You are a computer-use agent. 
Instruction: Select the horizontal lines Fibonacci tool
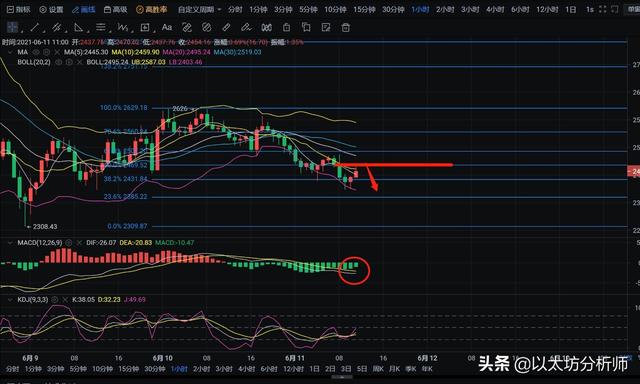pos(100,27)
